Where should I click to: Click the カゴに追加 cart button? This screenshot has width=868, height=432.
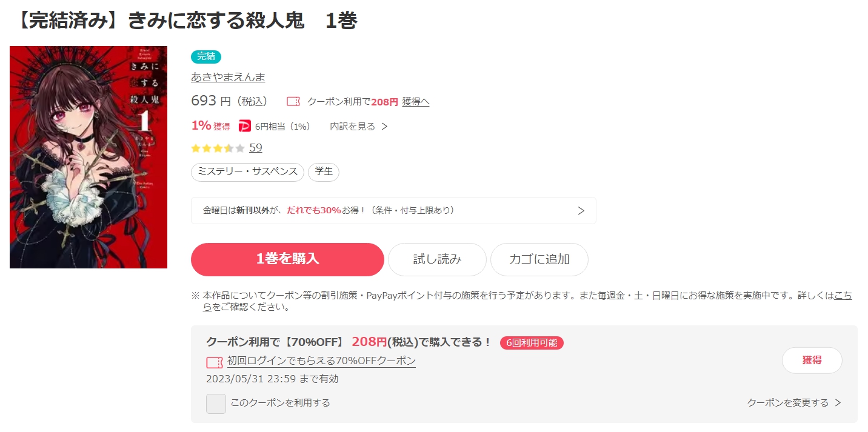pyautogui.click(x=539, y=259)
